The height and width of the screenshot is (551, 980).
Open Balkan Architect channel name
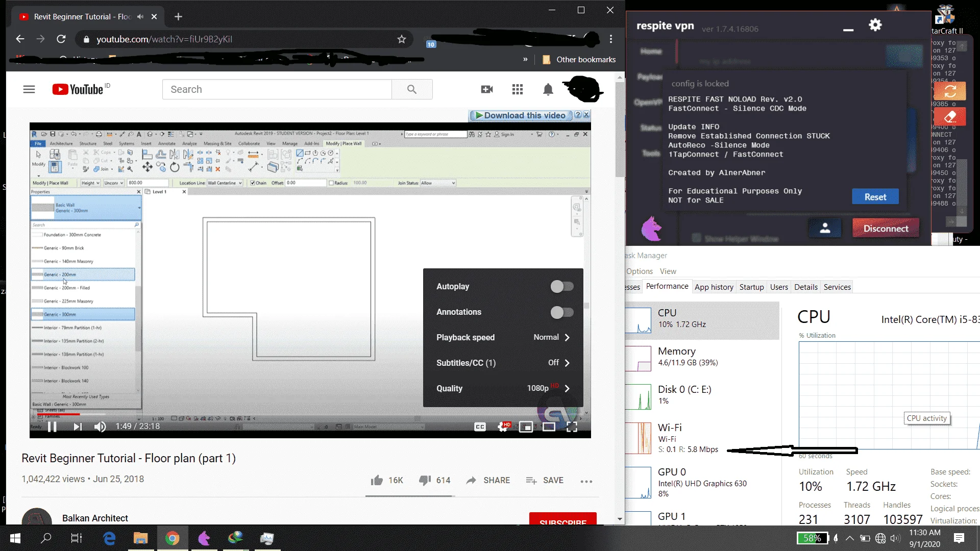pyautogui.click(x=95, y=518)
